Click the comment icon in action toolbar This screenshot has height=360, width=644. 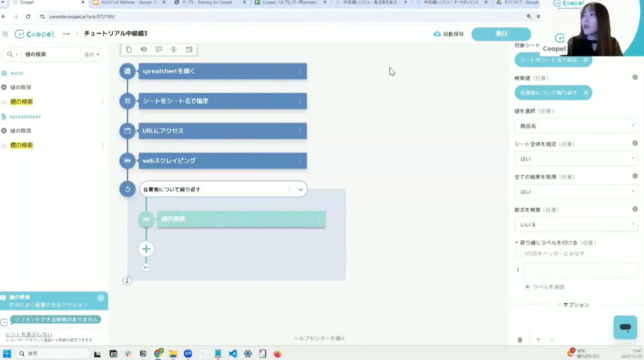coord(159,49)
